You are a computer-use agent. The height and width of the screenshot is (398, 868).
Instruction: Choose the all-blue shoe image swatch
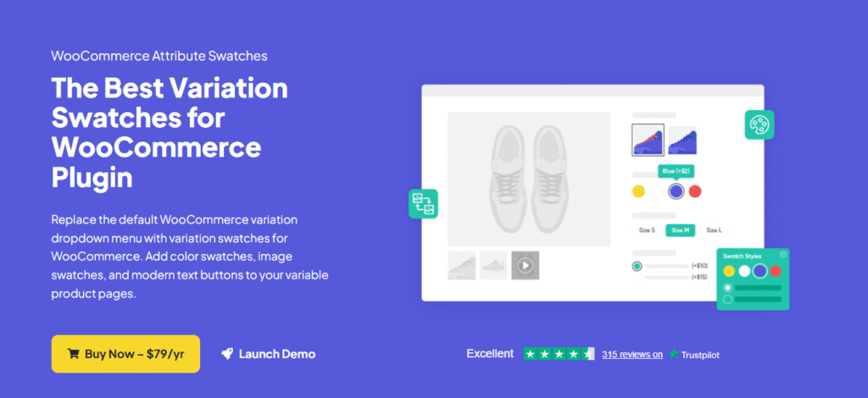682,141
